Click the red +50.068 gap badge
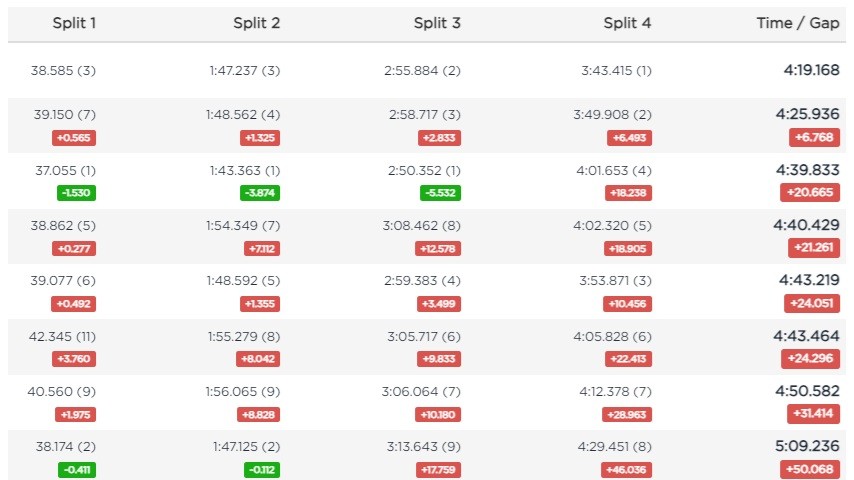The image size is (854, 480). (x=811, y=469)
